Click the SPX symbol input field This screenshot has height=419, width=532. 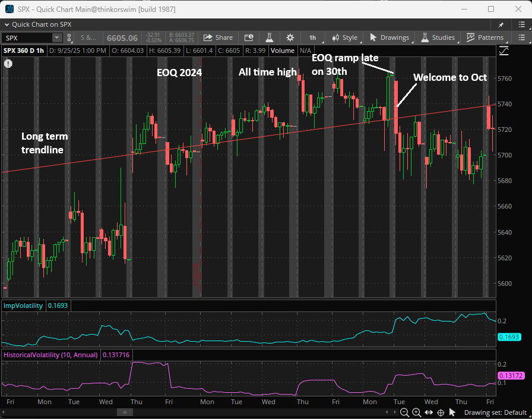(28, 37)
